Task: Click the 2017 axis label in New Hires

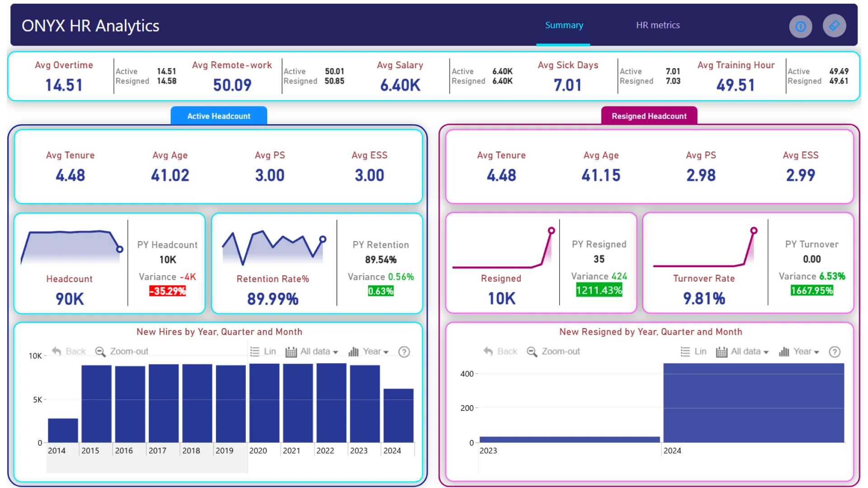Action: (x=157, y=450)
